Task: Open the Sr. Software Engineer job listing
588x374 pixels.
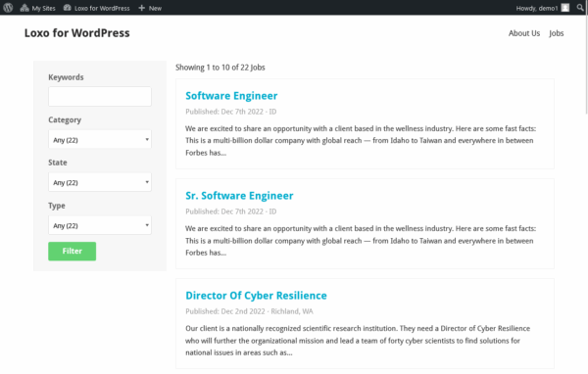Action: point(239,196)
